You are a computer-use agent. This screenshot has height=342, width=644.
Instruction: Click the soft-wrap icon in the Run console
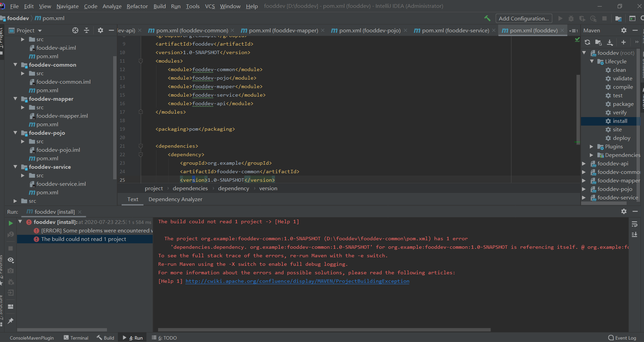(634, 224)
